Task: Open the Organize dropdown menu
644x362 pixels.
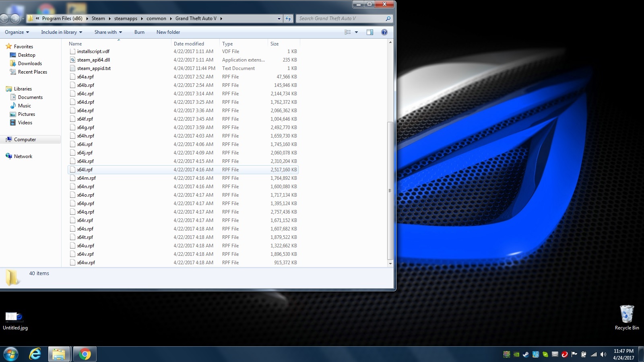Action: coord(17,32)
